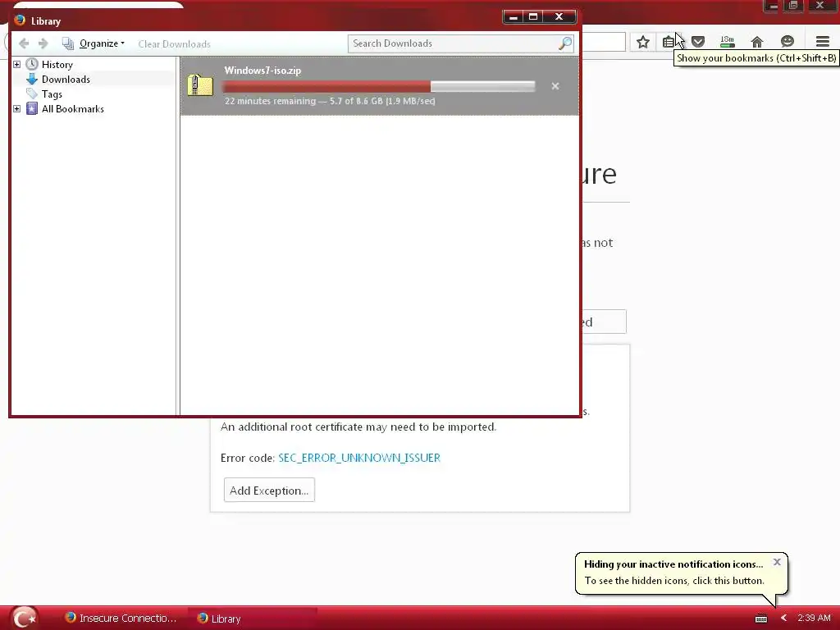The height and width of the screenshot is (630, 840).
Task: Click the 2:39 AM clock
Action: pos(814,619)
